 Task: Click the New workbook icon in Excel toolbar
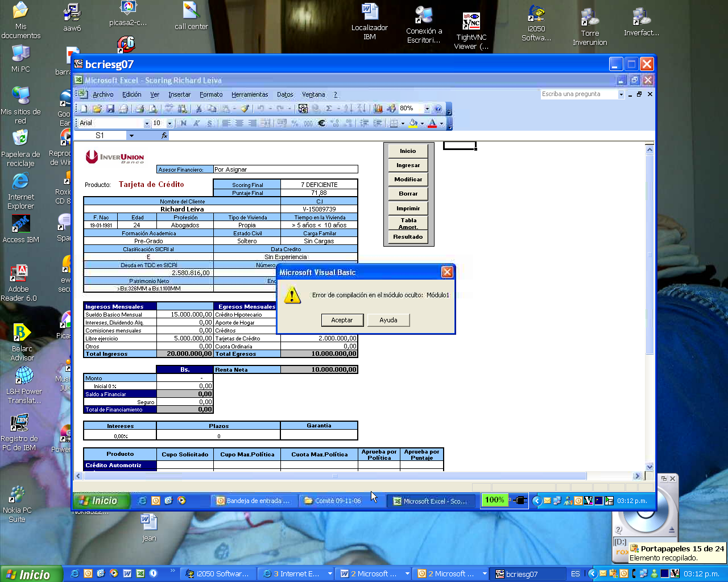point(84,109)
